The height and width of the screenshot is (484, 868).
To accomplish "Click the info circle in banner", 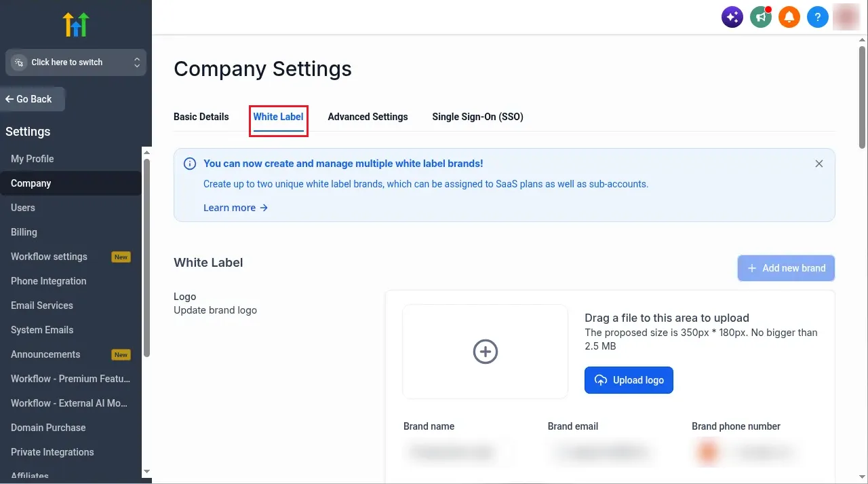I will (x=190, y=164).
